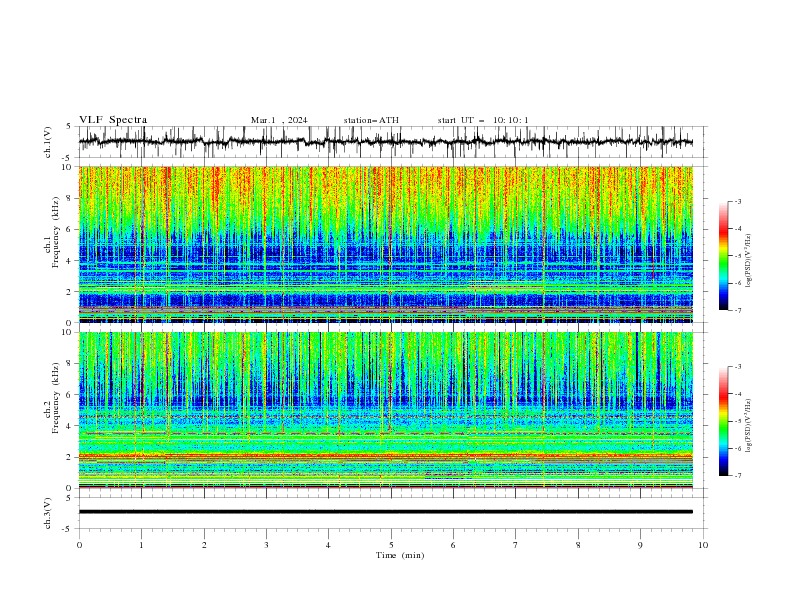This screenshot has width=792, height=612.
Task: Click the ch.3(V) axis label
Action: [x=48, y=513]
